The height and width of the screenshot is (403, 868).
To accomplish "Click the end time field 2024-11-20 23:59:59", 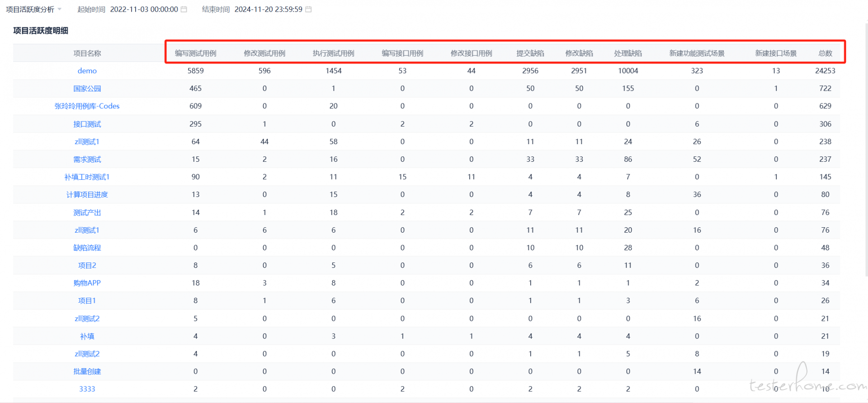I will point(268,9).
